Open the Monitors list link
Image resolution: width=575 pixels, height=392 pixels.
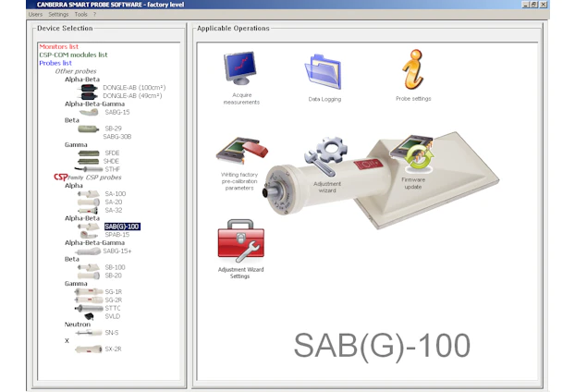[58, 46]
